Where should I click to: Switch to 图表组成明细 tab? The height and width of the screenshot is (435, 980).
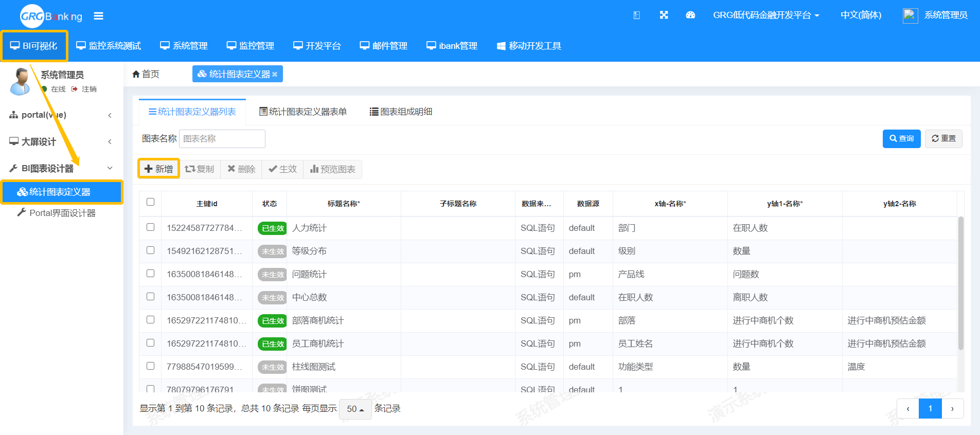click(x=401, y=112)
